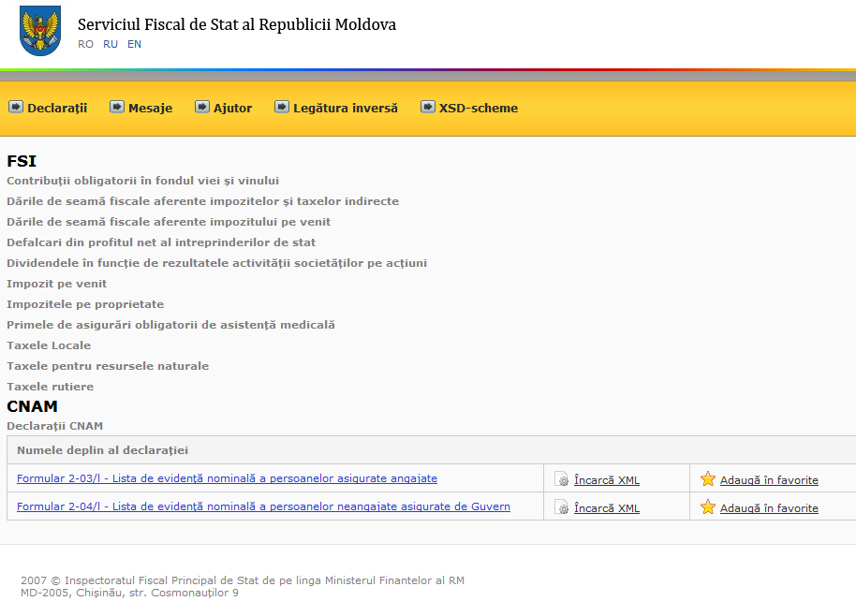Expand the Taxele Locale category
Screen dimensions: 856x616
49,345
